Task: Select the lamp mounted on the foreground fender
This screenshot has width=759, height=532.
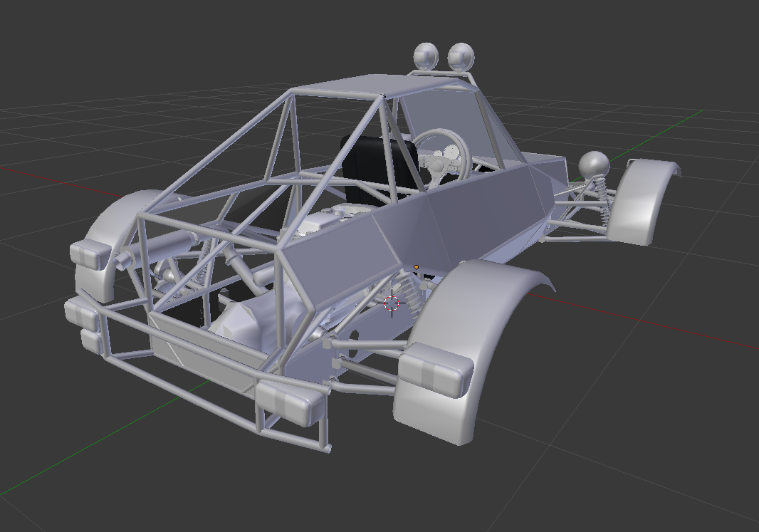Action: click(436, 370)
